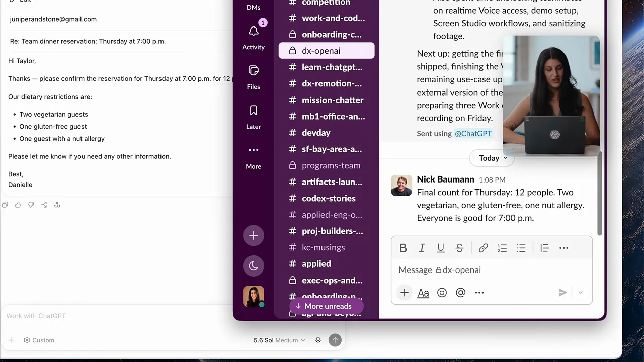Open the Custom settings in ChatGPT
This screenshot has height=362, width=644.
(x=39, y=340)
